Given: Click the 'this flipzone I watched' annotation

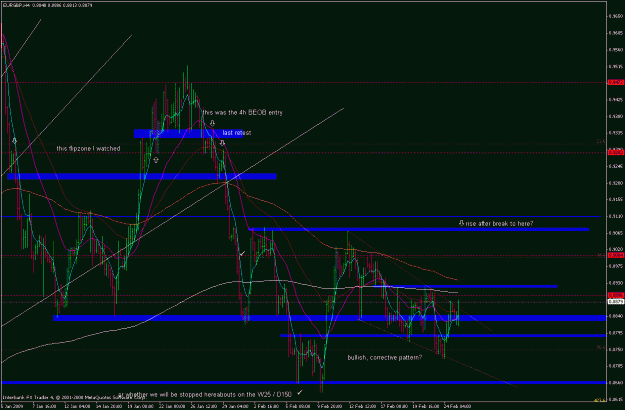Looking at the screenshot, I should (88, 149).
